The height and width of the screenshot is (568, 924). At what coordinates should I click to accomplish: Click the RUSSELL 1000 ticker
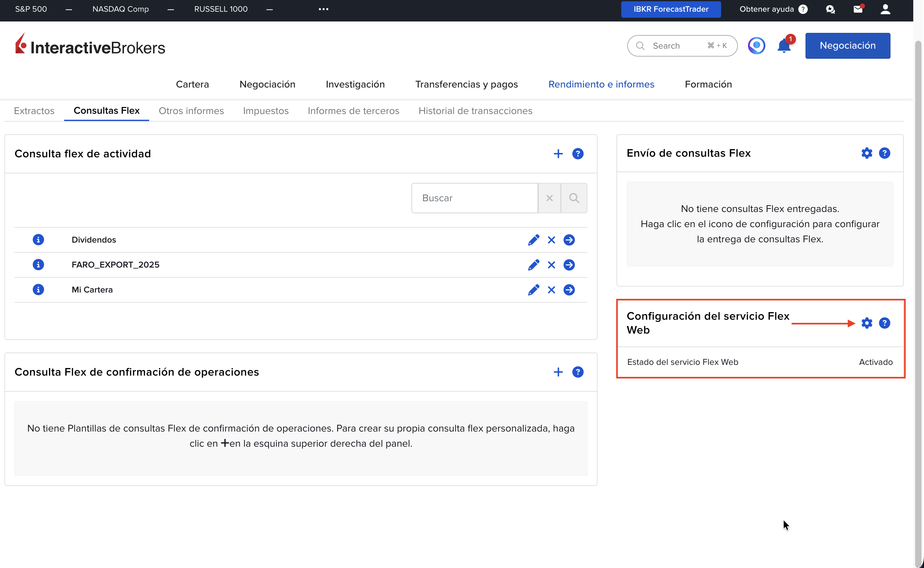tap(221, 9)
